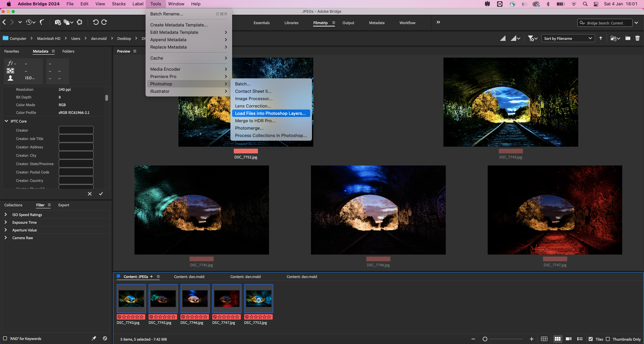644x344 pixels.
Task: Switch to list view in status bar
Action: point(580,339)
